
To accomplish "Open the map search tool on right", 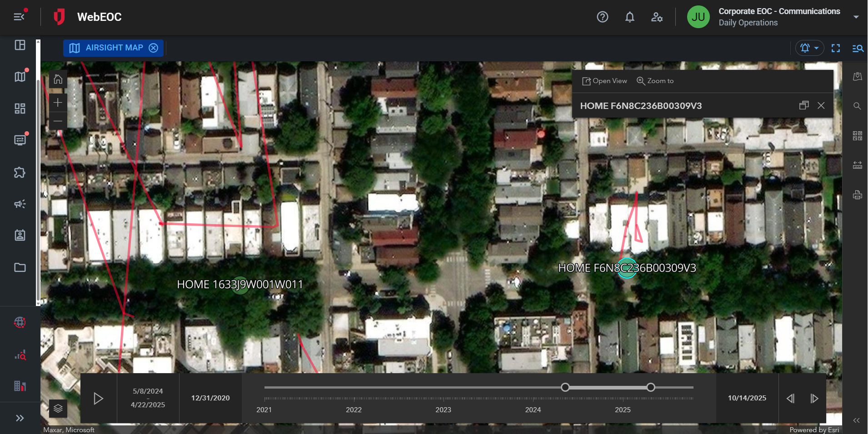I will click(857, 106).
